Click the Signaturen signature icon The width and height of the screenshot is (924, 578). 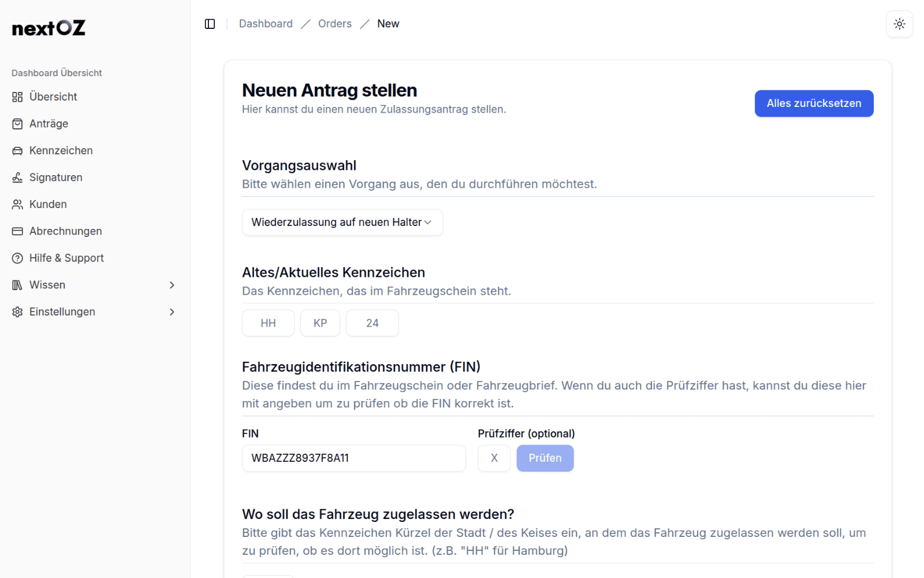click(x=17, y=177)
